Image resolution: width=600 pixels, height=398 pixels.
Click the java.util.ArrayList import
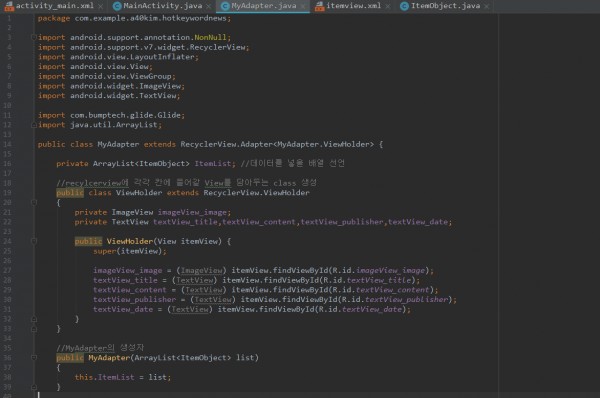100,125
